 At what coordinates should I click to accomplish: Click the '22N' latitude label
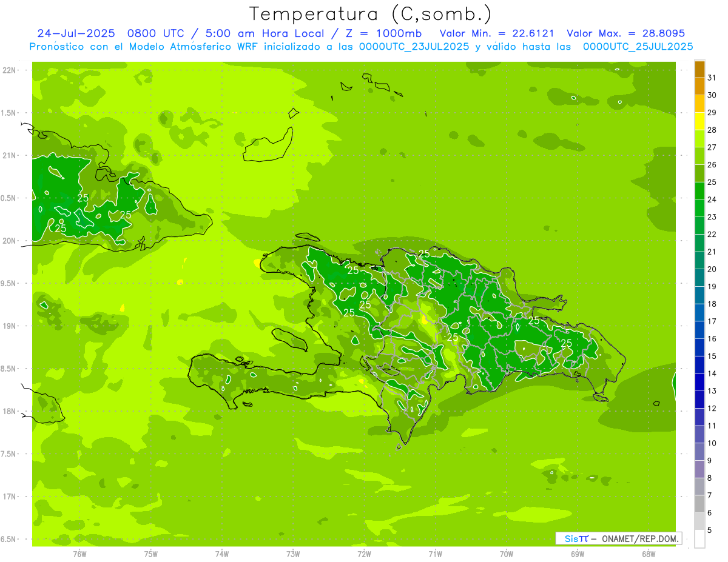[x=8, y=70]
